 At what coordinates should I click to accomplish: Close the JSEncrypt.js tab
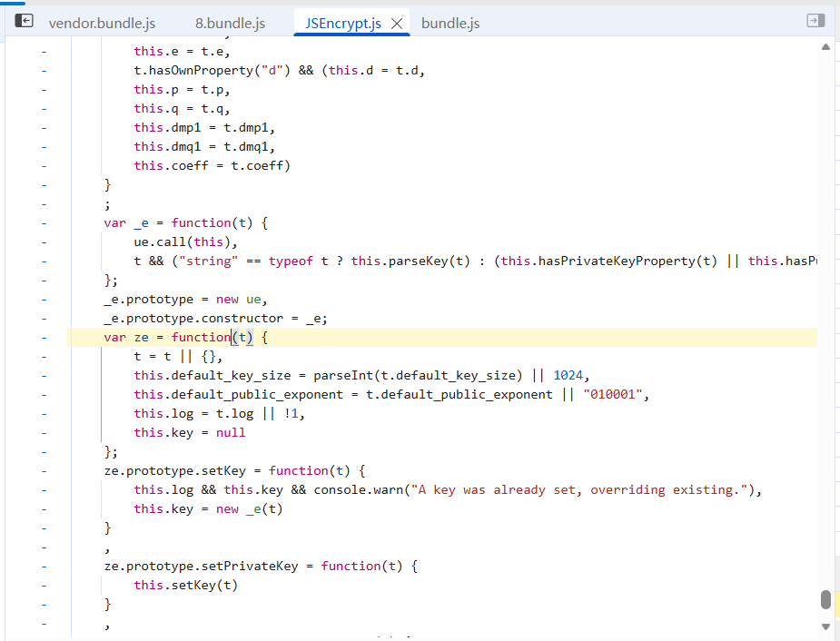397,24
